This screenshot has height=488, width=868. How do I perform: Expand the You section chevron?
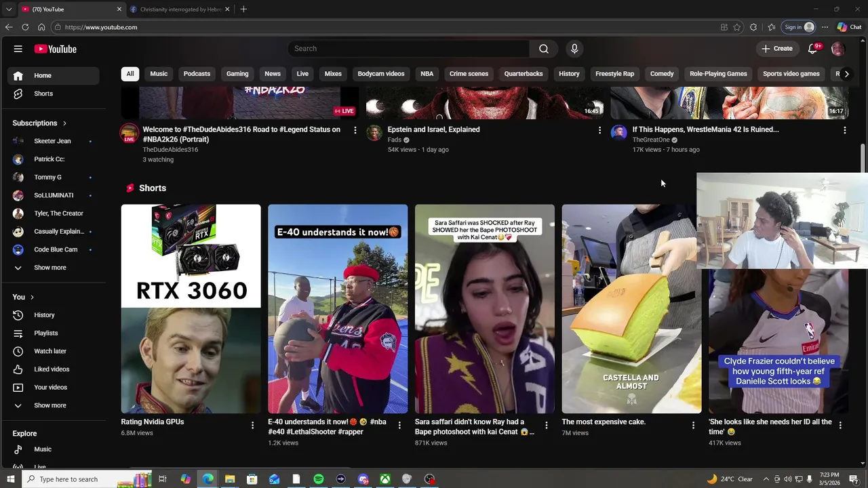pos(32,297)
